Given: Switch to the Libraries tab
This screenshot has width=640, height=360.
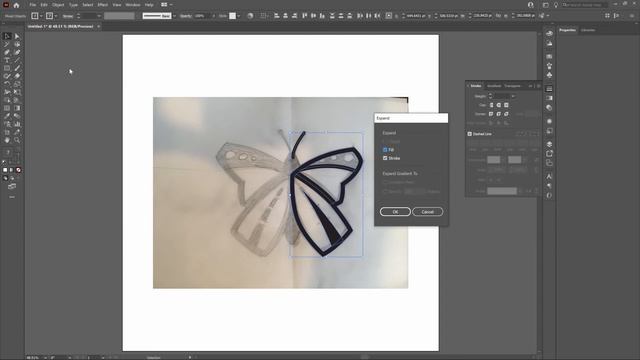Looking at the screenshot, I should (x=588, y=30).
